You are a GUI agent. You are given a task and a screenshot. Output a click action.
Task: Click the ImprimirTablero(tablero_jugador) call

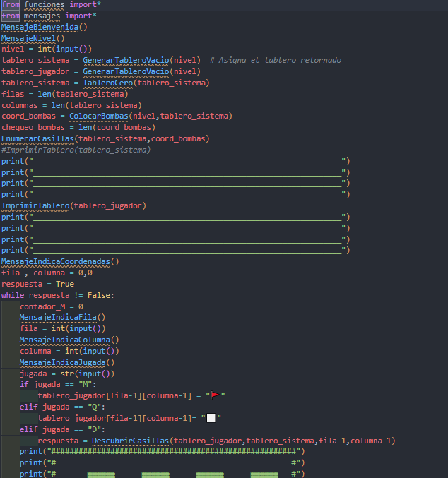(73, 205)
